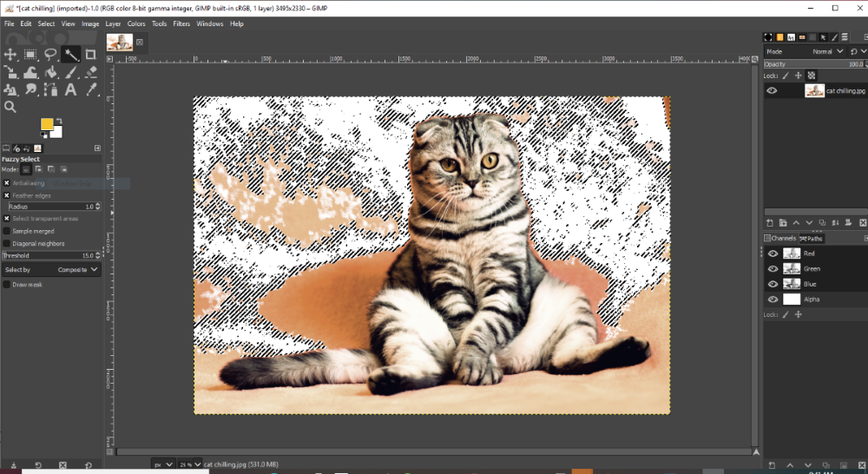
Task: Activate the Color Picker eyedropper tool
Action: click(90, 90)
